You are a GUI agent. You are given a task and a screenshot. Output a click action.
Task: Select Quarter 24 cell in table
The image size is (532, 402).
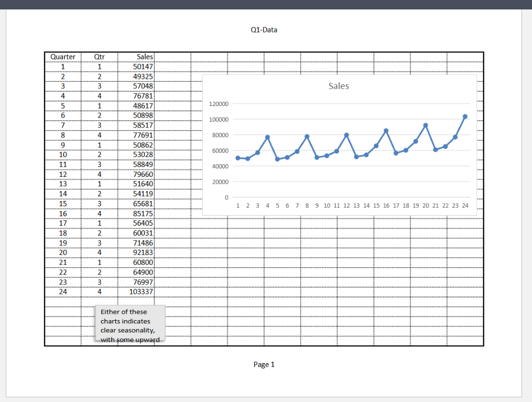tap(63, 292)
